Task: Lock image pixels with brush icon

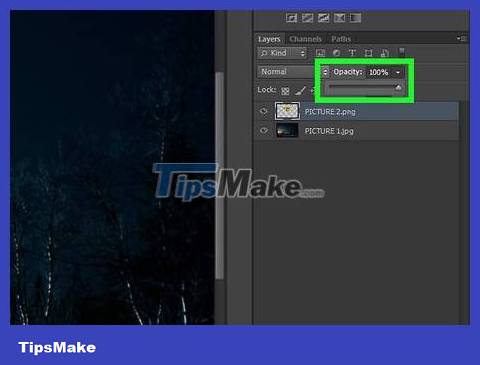Action: [300, 90]
